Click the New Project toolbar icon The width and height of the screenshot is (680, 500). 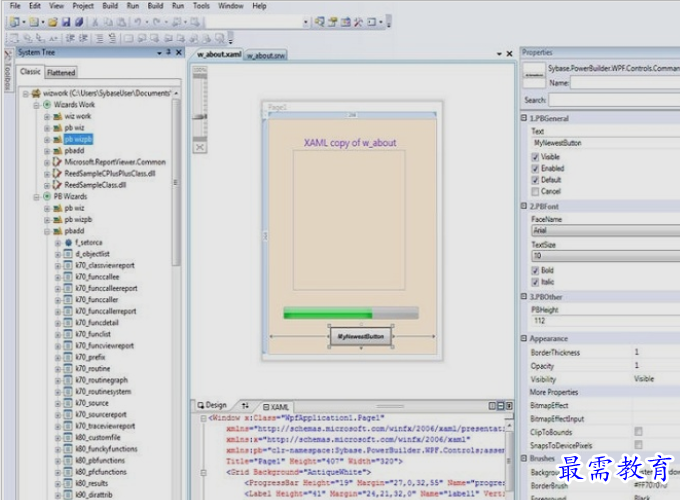click(14, 22)
